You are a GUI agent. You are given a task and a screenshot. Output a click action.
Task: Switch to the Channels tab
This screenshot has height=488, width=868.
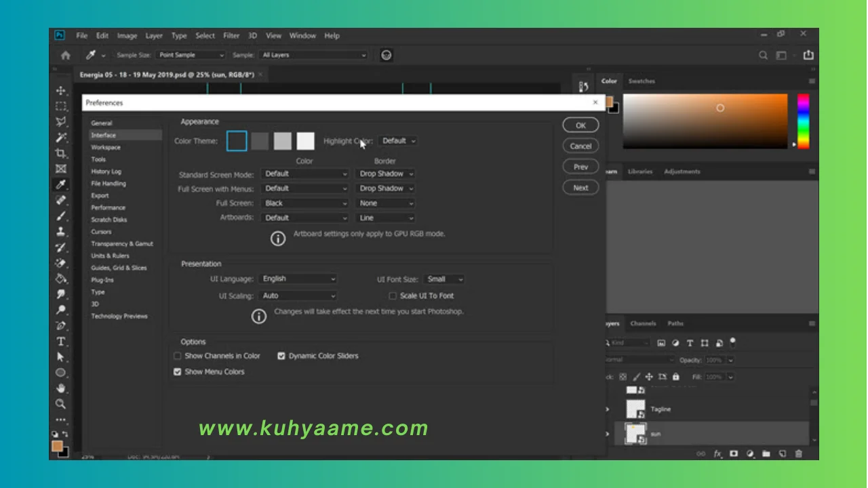pyautogui.click(x=643, y=324)
